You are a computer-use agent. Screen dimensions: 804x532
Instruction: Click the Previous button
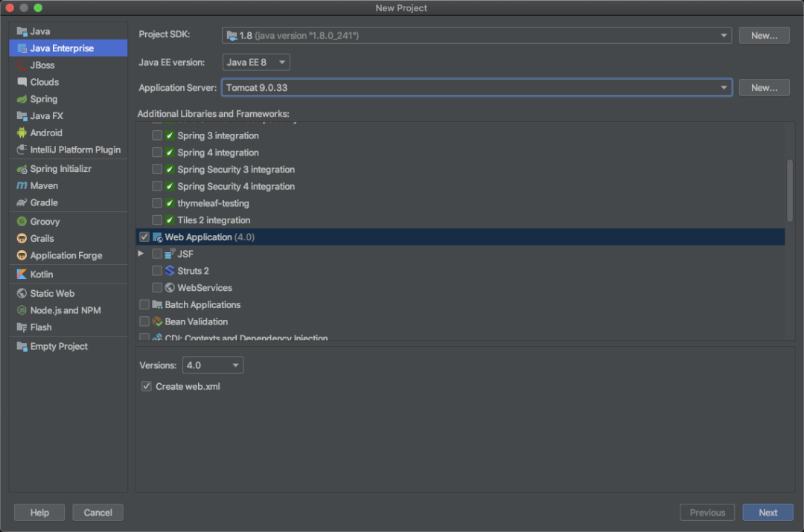pos(707,513)
